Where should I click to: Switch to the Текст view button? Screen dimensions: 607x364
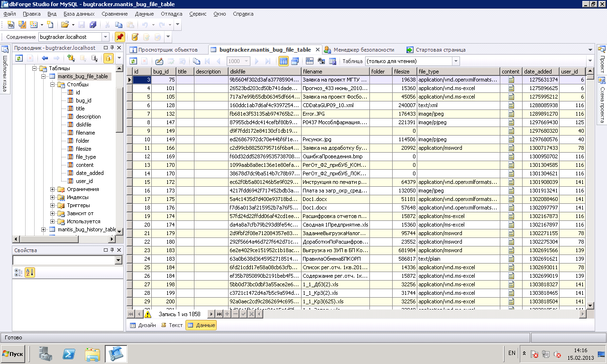(x=172, y=326)
